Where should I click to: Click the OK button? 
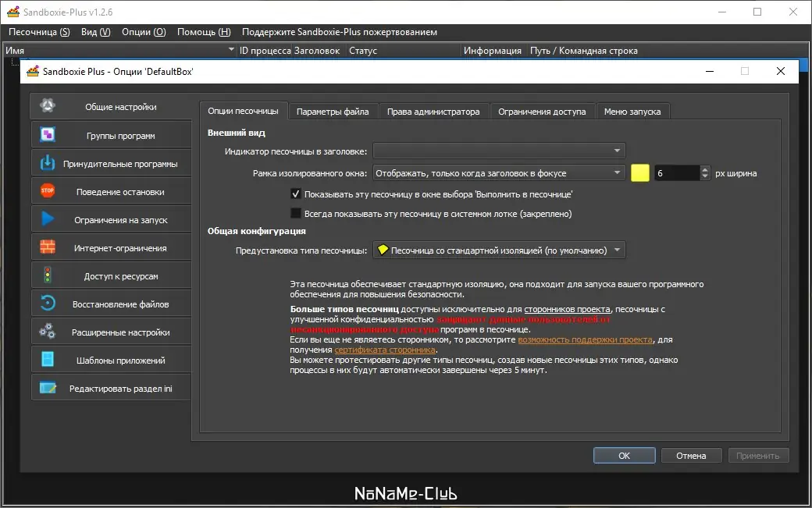[625, 455]
